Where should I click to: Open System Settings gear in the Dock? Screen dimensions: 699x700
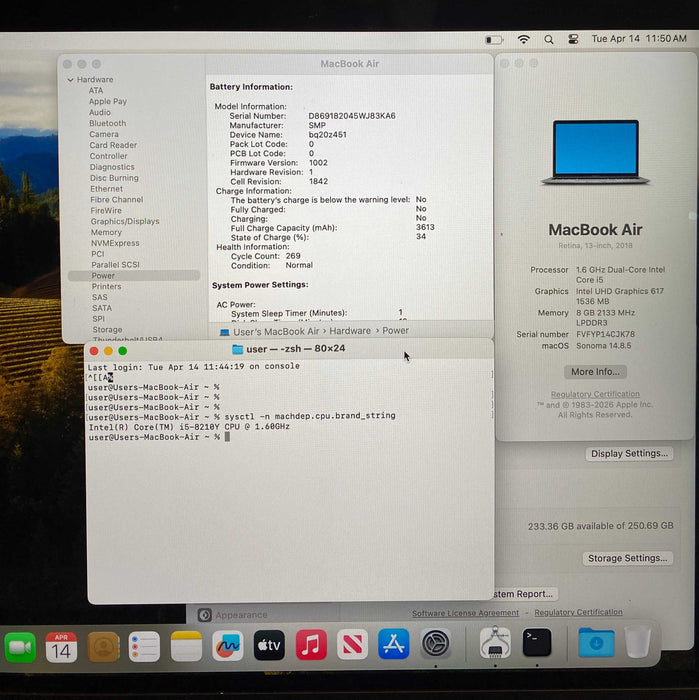[x=436, y=643]
